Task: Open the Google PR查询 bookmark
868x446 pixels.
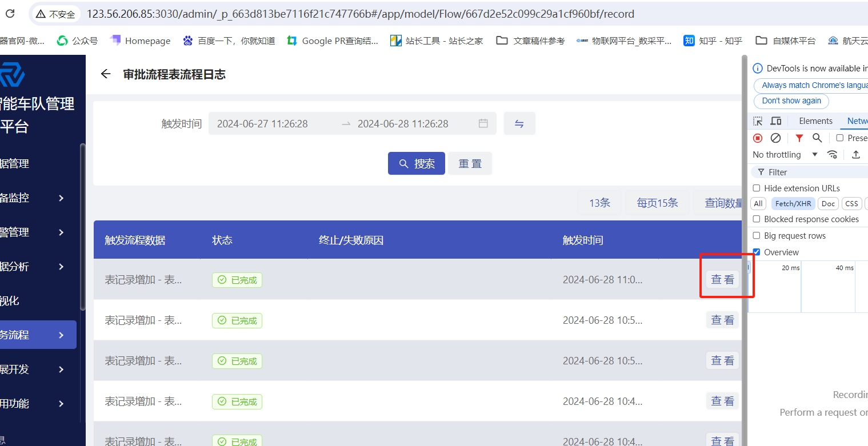Action: 333,41
